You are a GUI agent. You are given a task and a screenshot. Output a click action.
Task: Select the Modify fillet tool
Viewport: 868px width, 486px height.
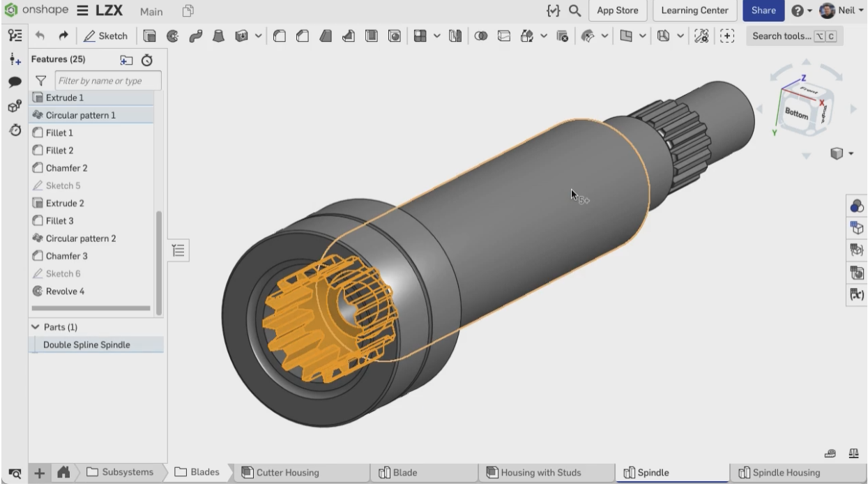coord(588,36)
